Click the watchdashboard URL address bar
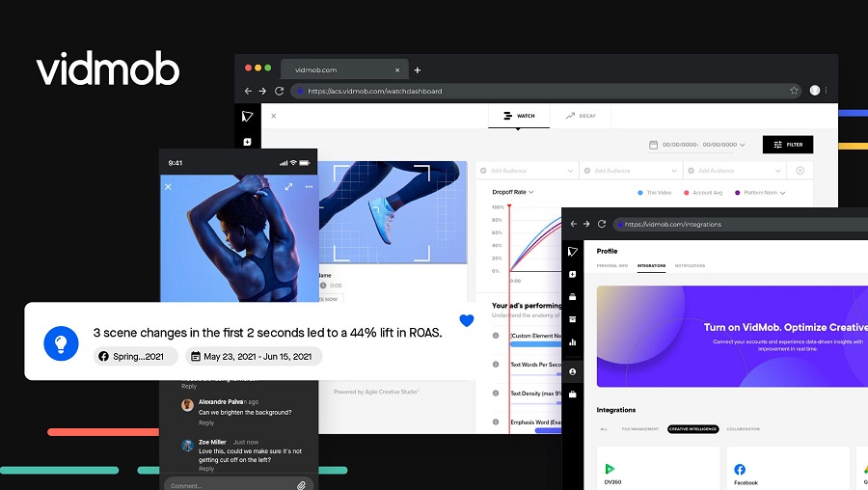This screenshot has width=868, height=490. [547, 91]
